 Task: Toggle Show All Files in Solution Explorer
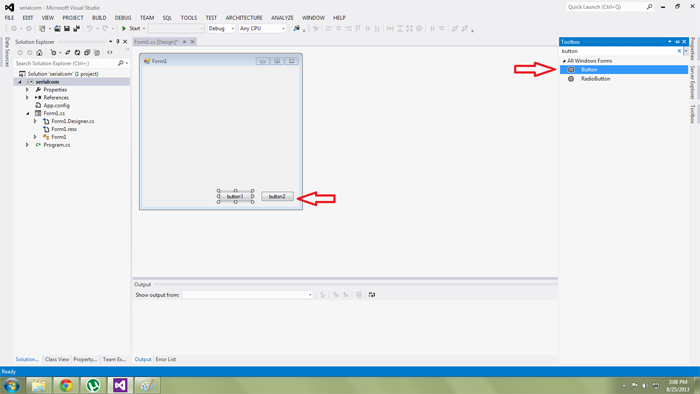tap(97, 53)
